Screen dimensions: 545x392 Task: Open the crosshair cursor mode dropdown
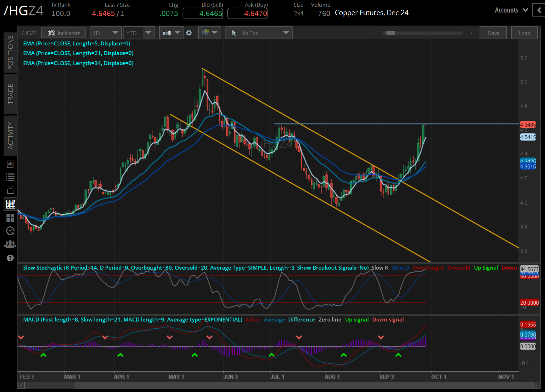(209, 33)
